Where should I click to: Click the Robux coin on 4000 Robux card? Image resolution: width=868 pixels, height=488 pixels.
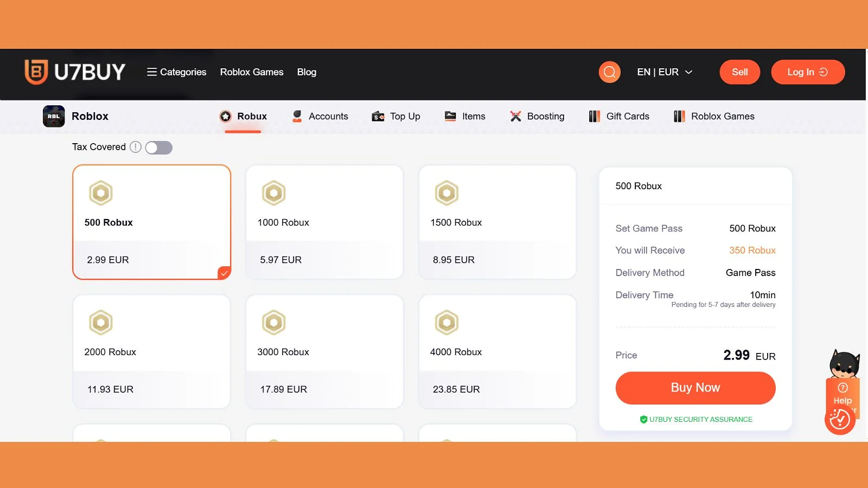click(447, 323)
